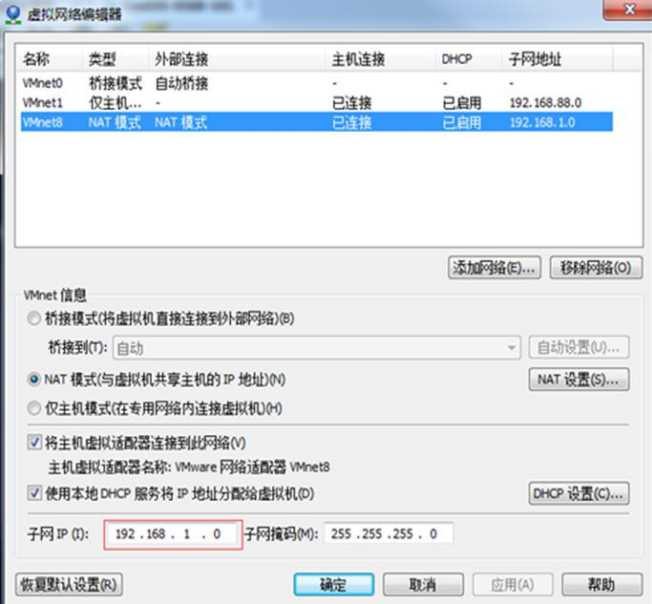This screenshot has height=604, width=652.
Task: Click 移除网络(O) button
Action: point(596,267)
